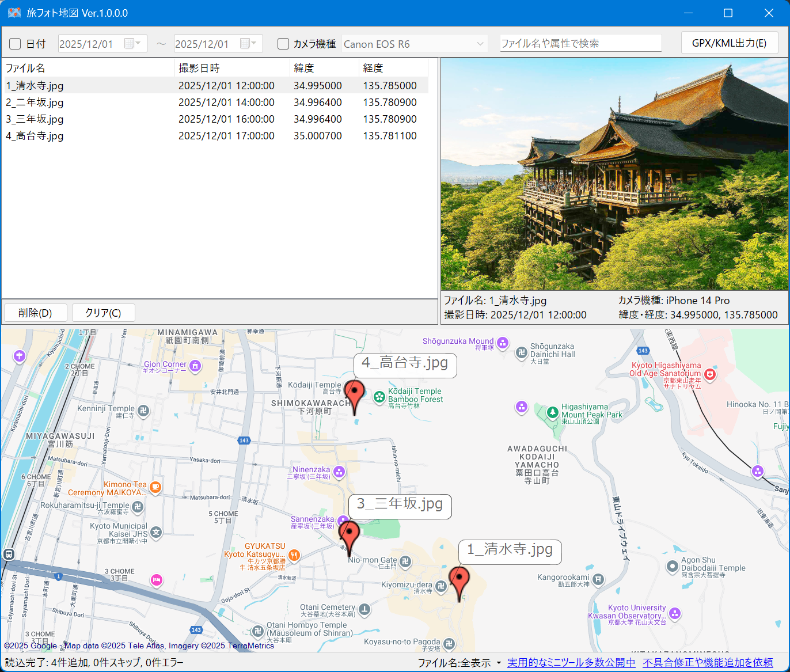Open the end date dropdown arrow
This screenshot has width=790, height=672.
pos(254,43)
